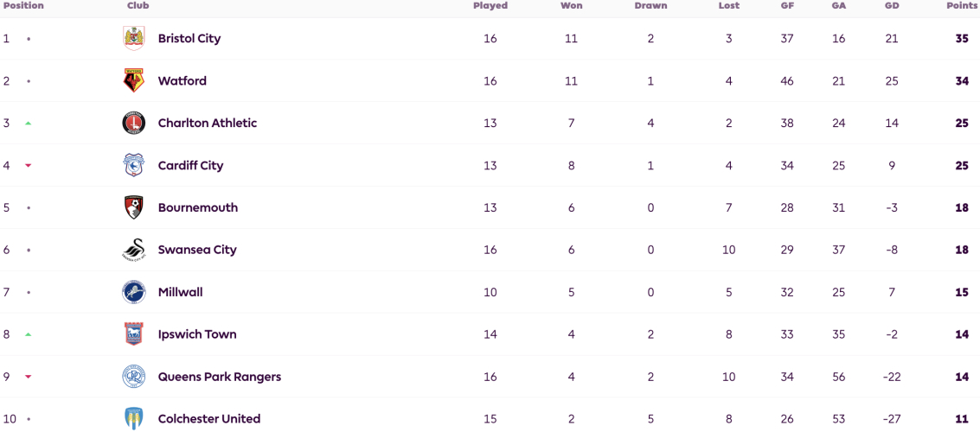Click the Queens Park Rangers crest
980x432 pixels.
(134, 377)
